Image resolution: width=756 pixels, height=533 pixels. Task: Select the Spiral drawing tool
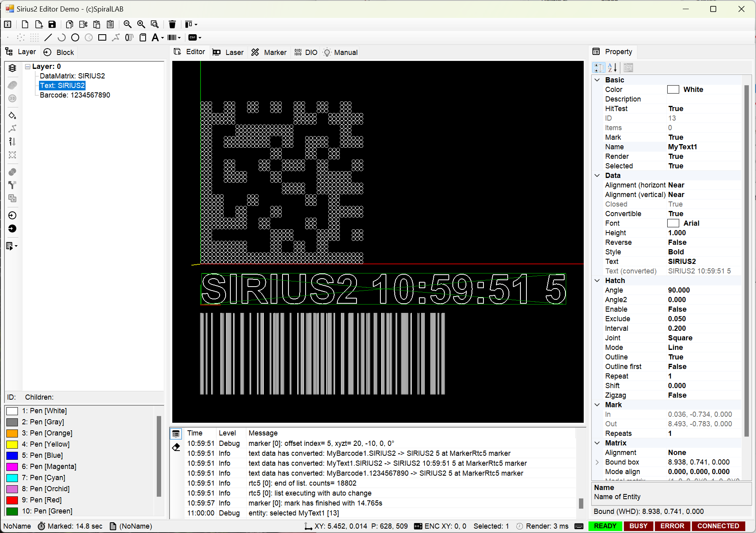point(129,37)
